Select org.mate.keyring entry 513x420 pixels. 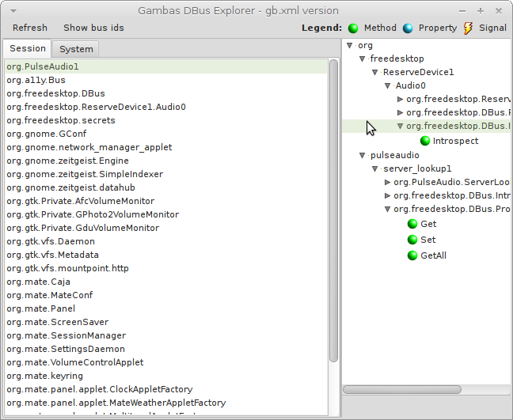tap(166, 376)
